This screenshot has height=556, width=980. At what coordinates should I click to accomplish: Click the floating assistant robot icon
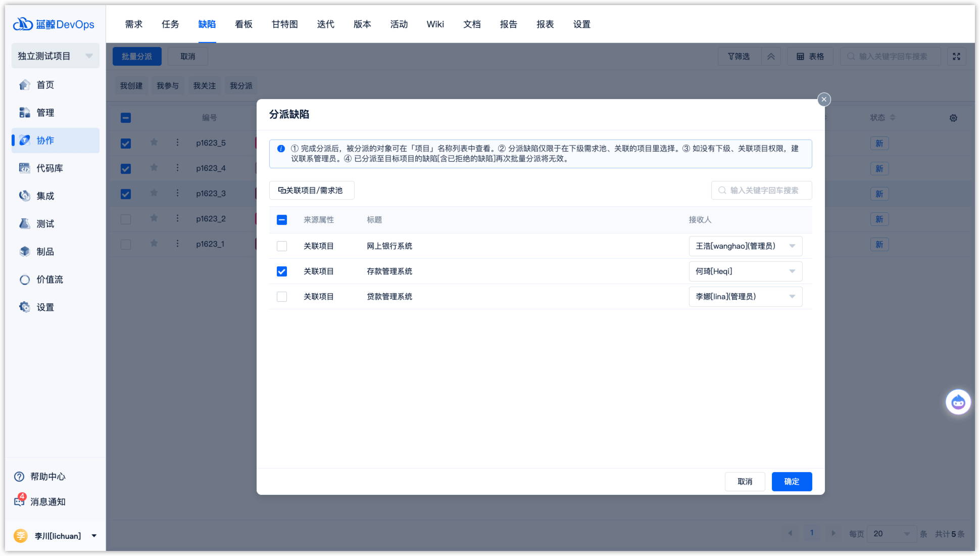(x=958, y=402)
